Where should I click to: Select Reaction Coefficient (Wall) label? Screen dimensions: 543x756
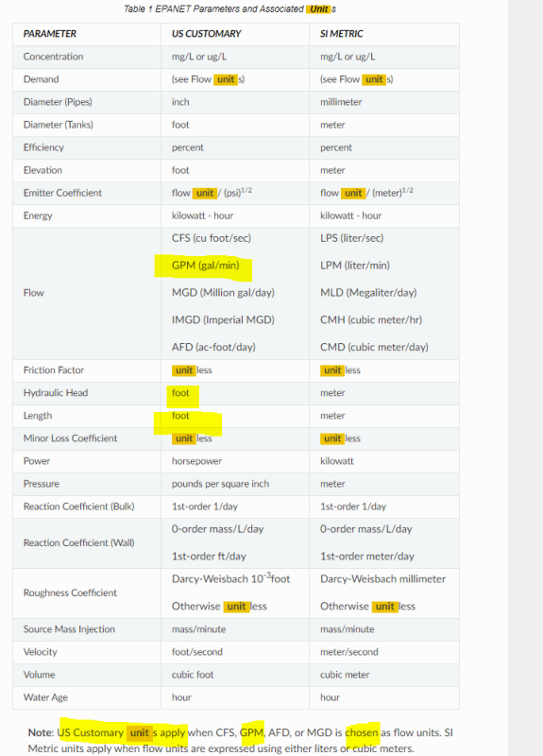pos(78,542)
